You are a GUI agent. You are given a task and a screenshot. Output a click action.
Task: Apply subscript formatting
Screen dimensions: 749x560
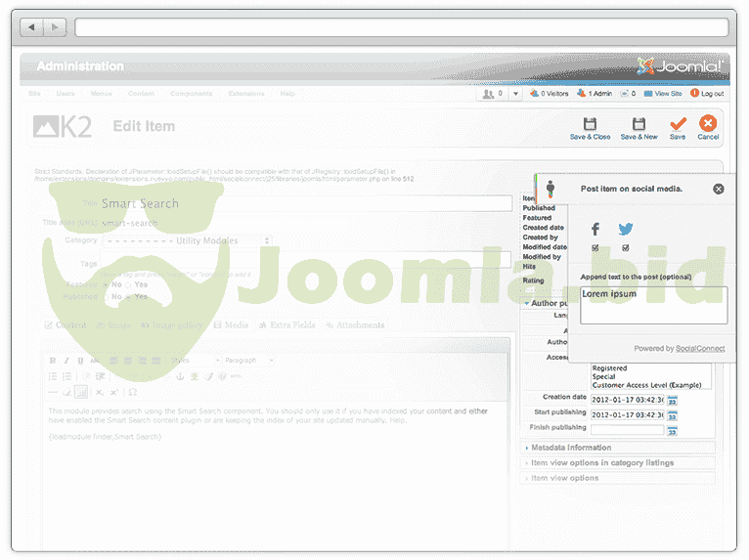pos(100,393)
